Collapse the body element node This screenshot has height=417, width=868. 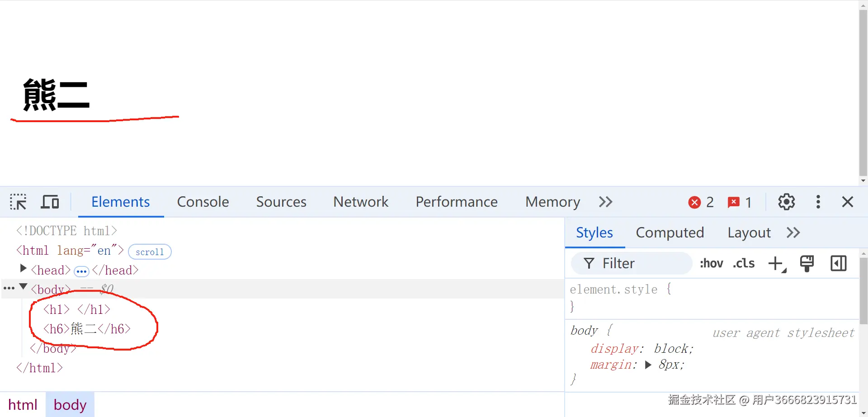[23, 287]
